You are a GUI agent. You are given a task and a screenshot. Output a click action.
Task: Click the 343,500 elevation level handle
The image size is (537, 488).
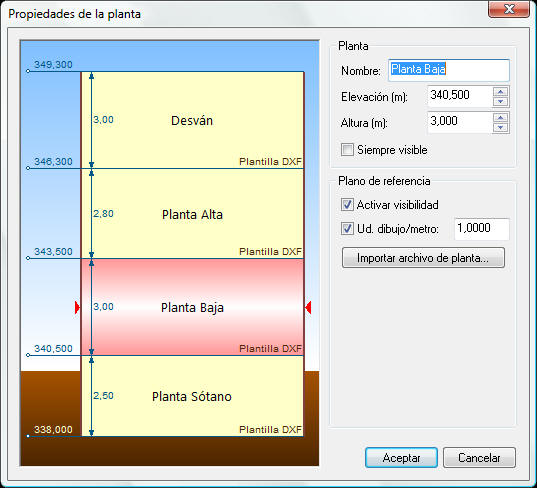tap(28, 258)
